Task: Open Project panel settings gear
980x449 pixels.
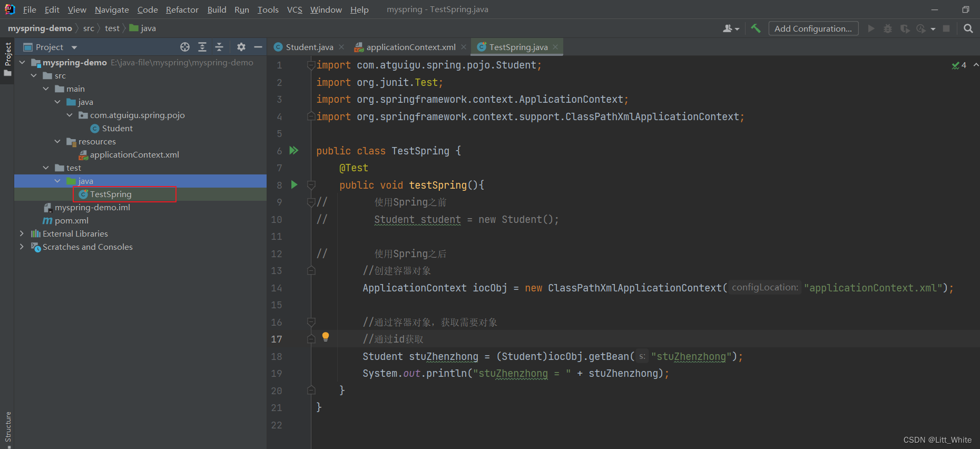Action: [241, 47]
